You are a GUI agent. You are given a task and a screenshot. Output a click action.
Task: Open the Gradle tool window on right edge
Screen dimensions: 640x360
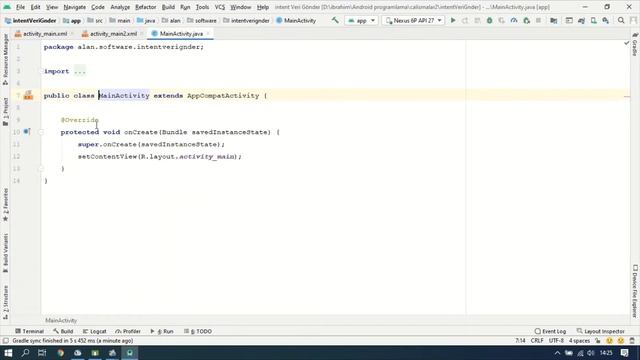pos(635,44)
